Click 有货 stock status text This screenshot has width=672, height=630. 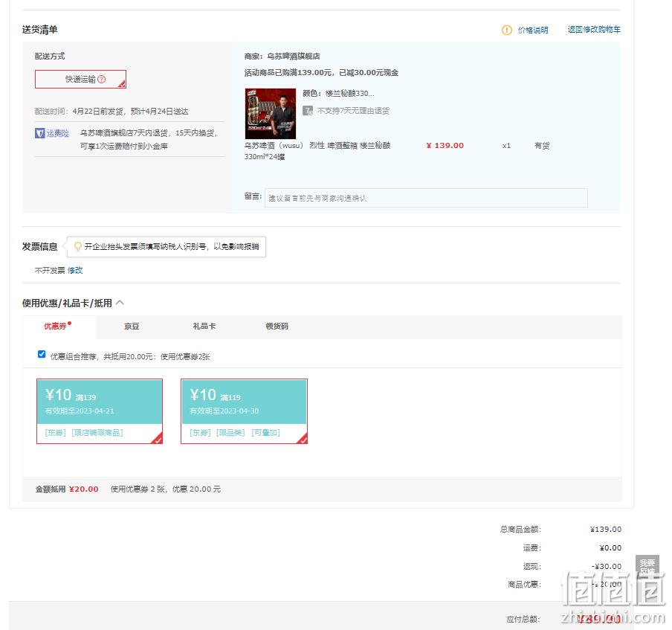[542, 146]
